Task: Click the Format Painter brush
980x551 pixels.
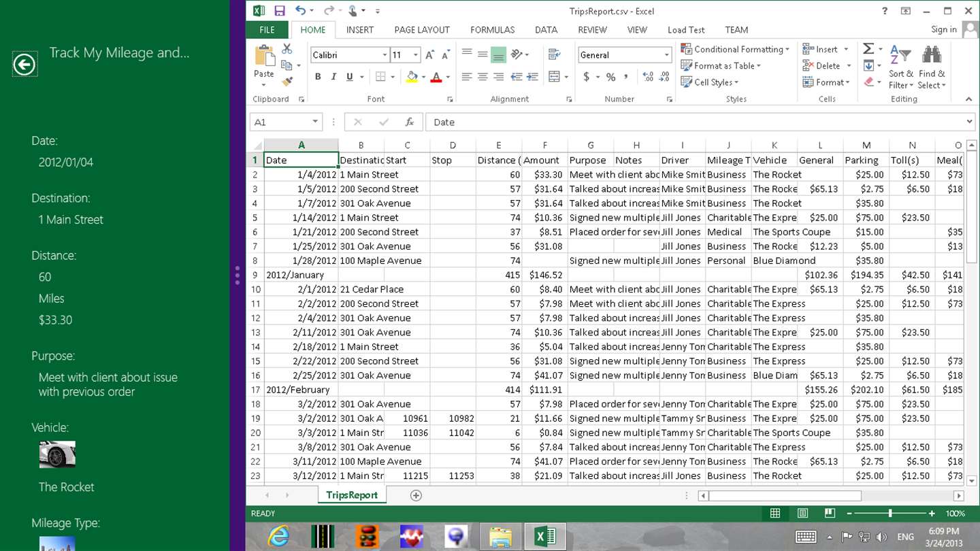Action: coord(287,82)
